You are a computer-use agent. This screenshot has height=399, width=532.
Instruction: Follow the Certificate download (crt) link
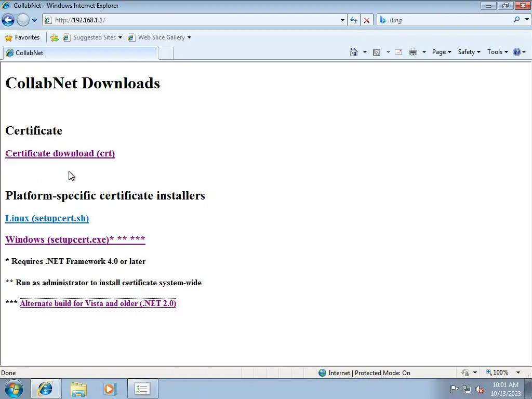coord(60,153)
